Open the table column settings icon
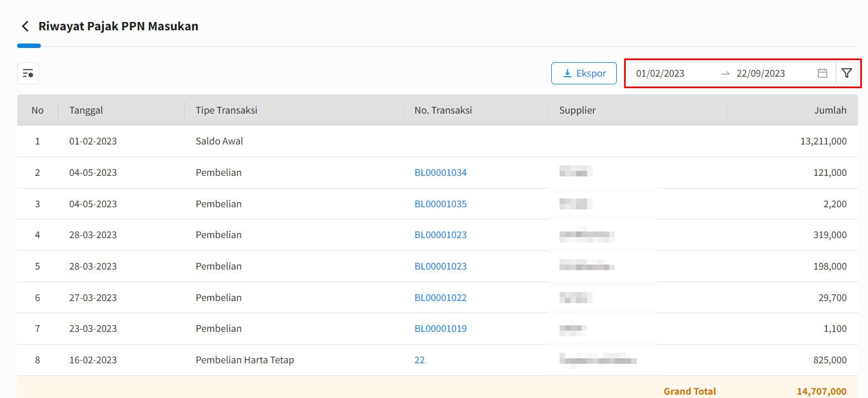Screen dimensions: 868x398 28,73
